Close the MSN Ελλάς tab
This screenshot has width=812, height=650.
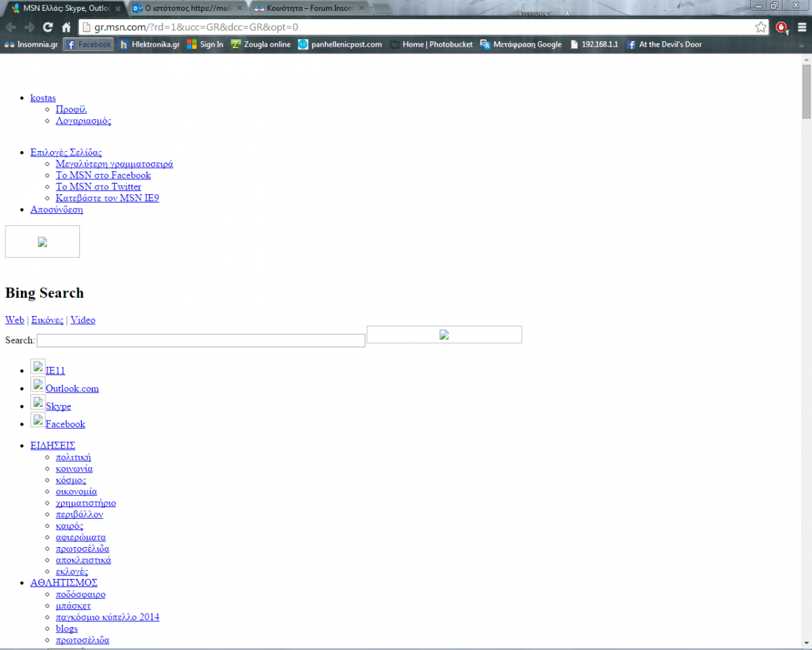[118, 9]
